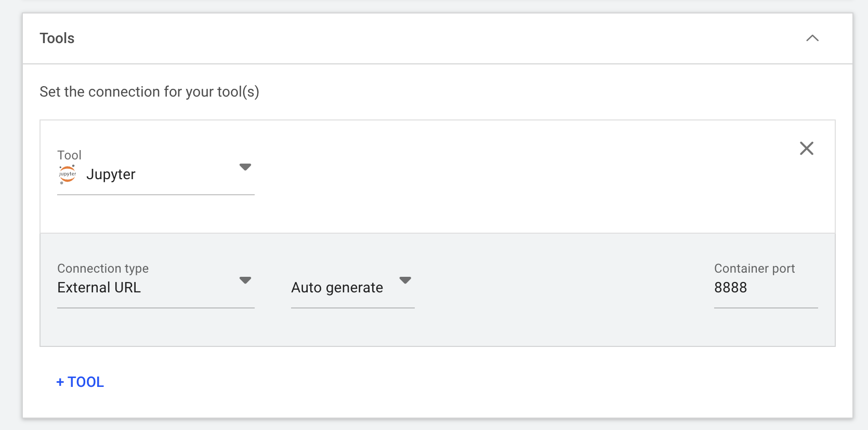Viewport: 868px width, 430px height.
Task: Click the remove tool X icon
Action: pos(806,149)
